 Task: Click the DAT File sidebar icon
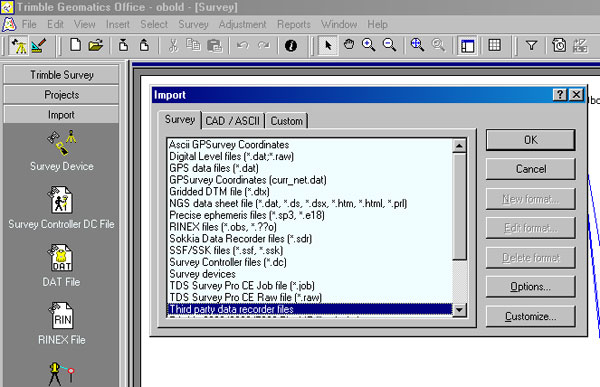(60, 258)
